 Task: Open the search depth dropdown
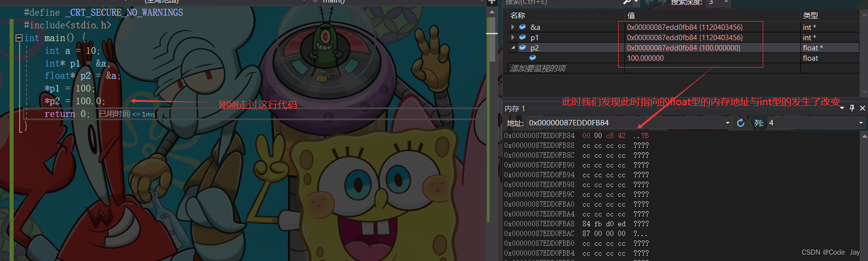727,2
